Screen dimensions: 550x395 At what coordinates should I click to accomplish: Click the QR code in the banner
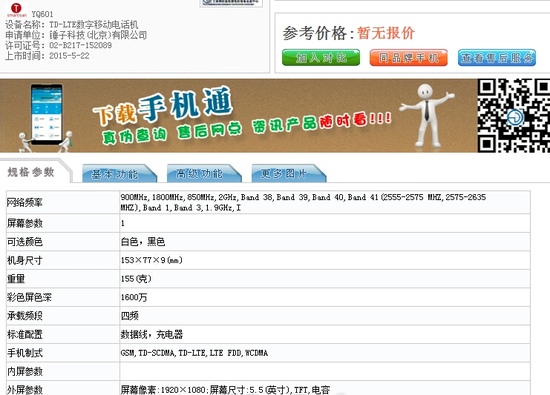pyautogui.click(x=514, y=115)
